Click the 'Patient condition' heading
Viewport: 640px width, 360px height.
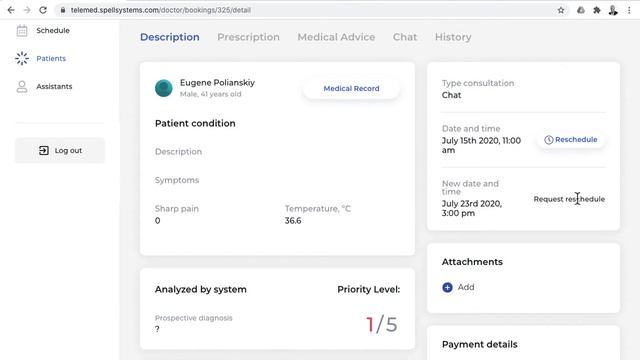pos(195,123)
